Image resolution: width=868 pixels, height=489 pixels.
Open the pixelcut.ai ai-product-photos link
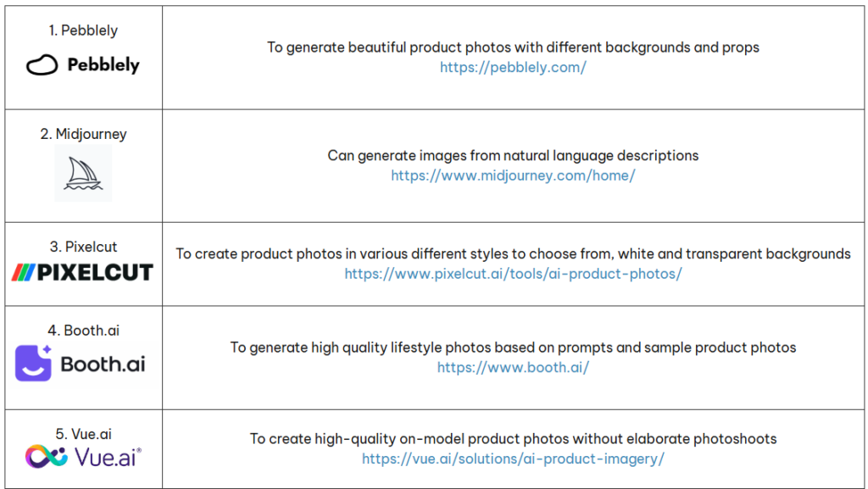[513, 274]
